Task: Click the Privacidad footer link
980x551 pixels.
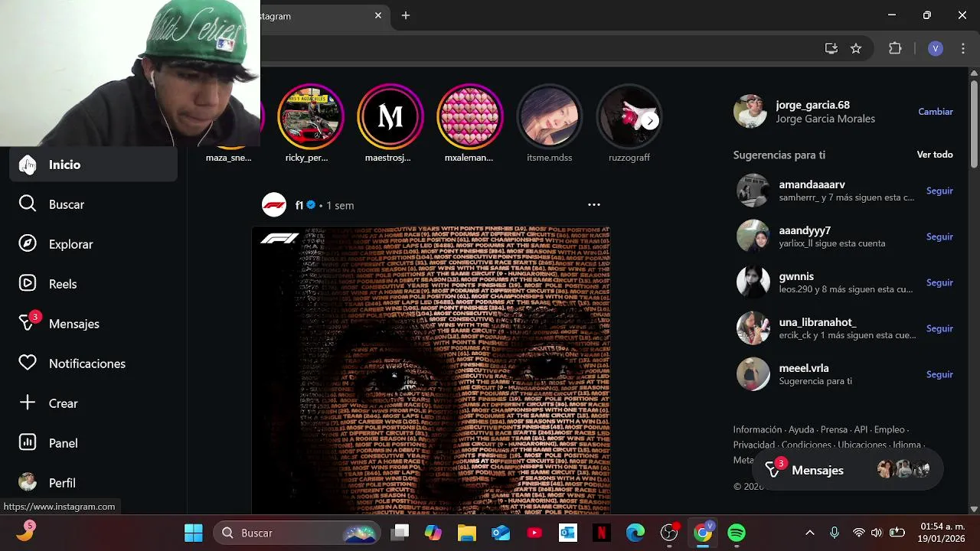Action: pos(754,445)
